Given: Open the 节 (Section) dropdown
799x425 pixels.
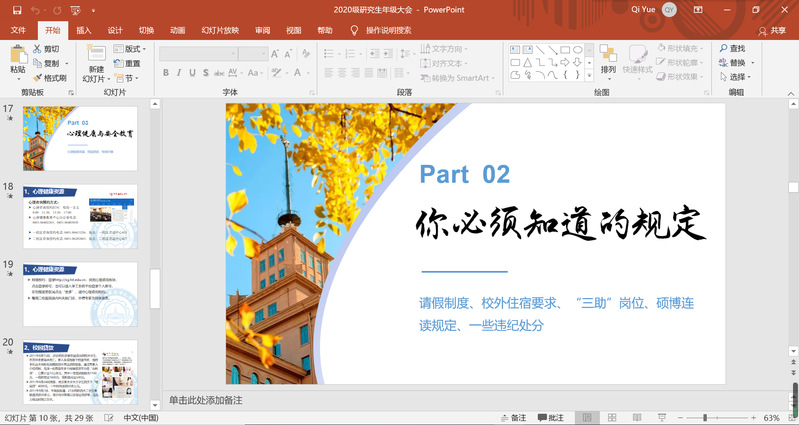Looking at the screenshot, I should pos(126,78).
